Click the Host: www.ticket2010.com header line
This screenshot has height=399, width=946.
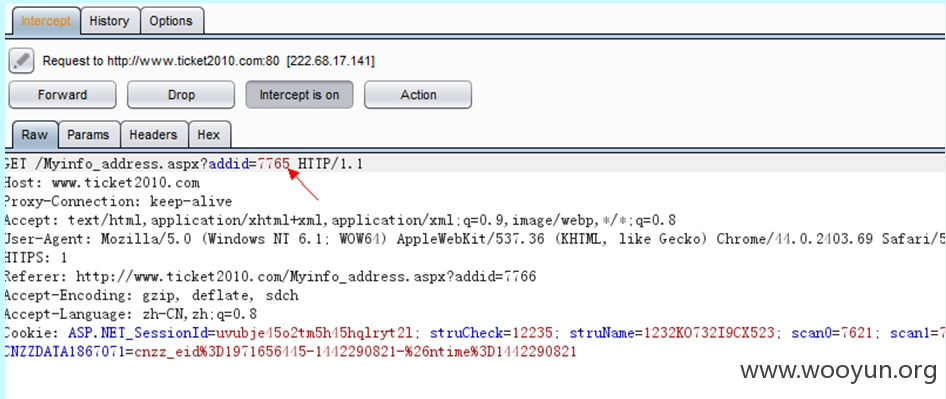(x=101, y=182)
